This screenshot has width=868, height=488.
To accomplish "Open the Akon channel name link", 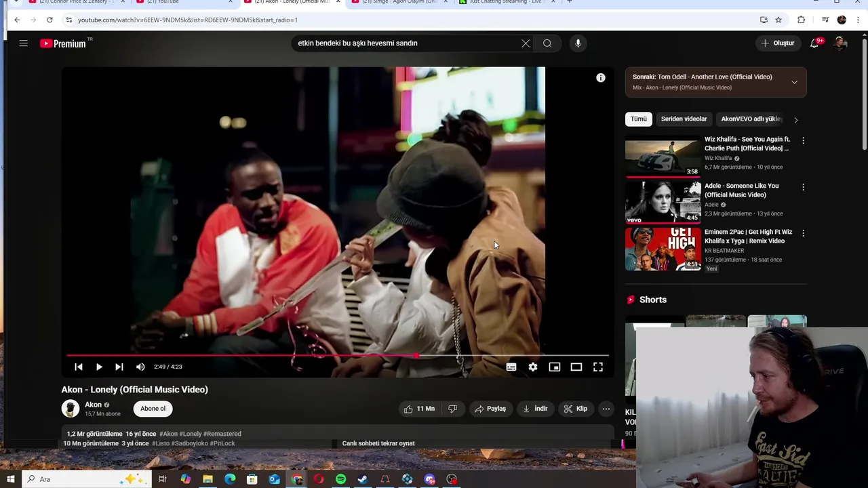I will click(x=93, y=405).
